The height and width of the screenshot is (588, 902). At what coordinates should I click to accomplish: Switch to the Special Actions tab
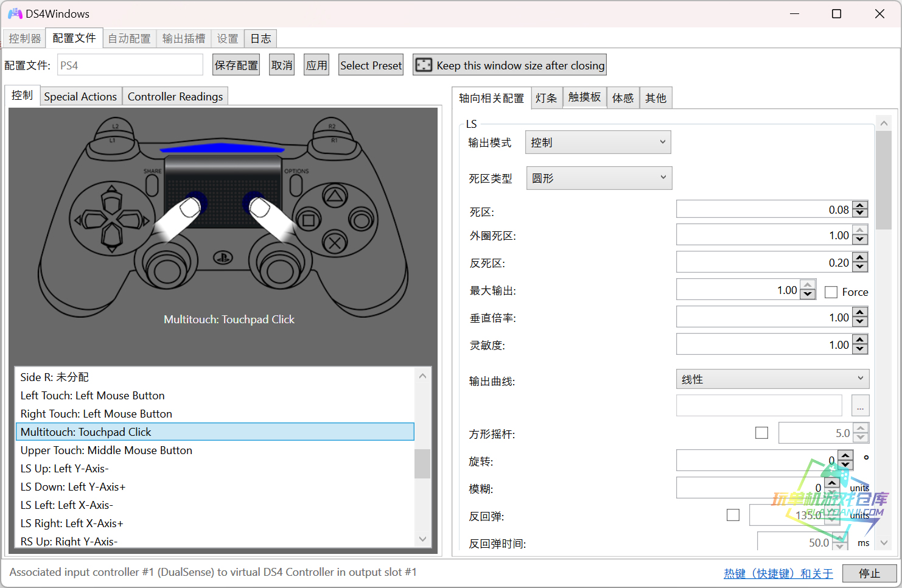tap(80, 96)
